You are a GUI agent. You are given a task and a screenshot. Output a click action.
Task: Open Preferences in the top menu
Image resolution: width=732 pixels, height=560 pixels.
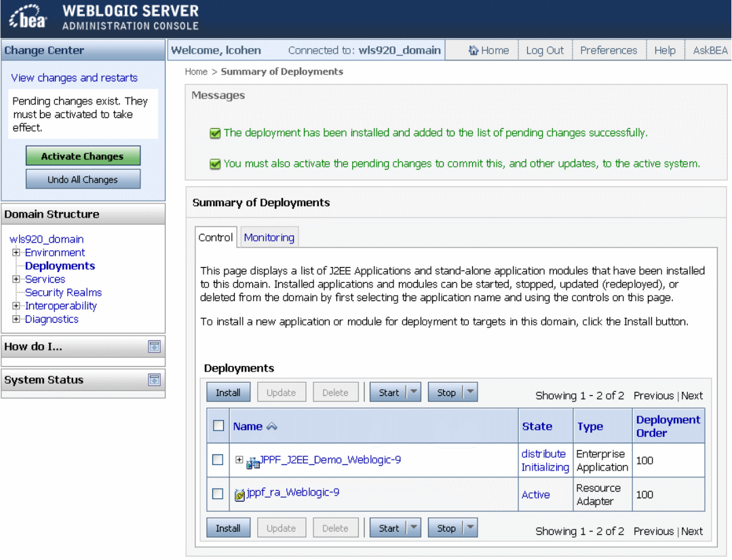[609, 50]
